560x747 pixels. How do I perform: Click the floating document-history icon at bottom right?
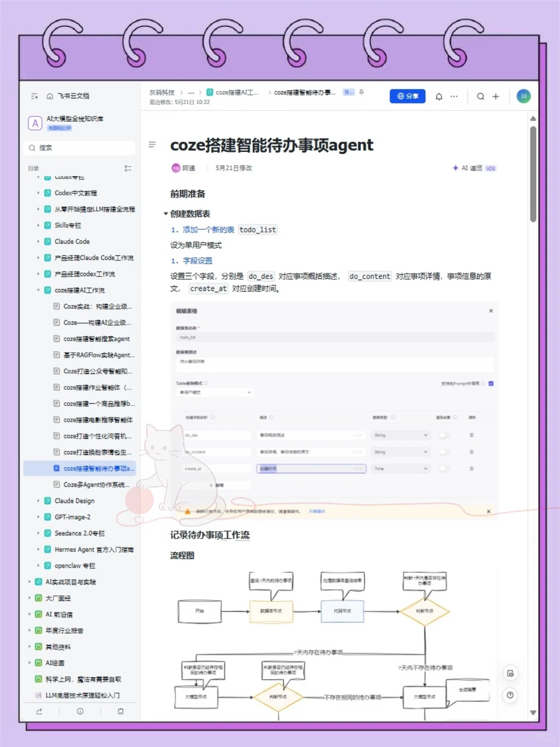(x=510, y=673)
